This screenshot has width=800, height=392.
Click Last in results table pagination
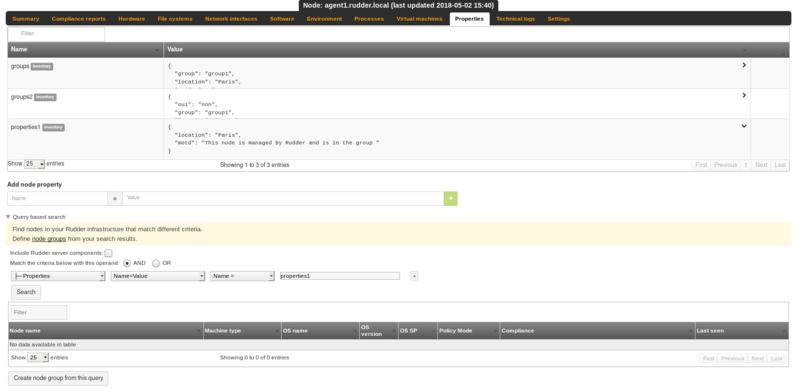pos(777,359)
